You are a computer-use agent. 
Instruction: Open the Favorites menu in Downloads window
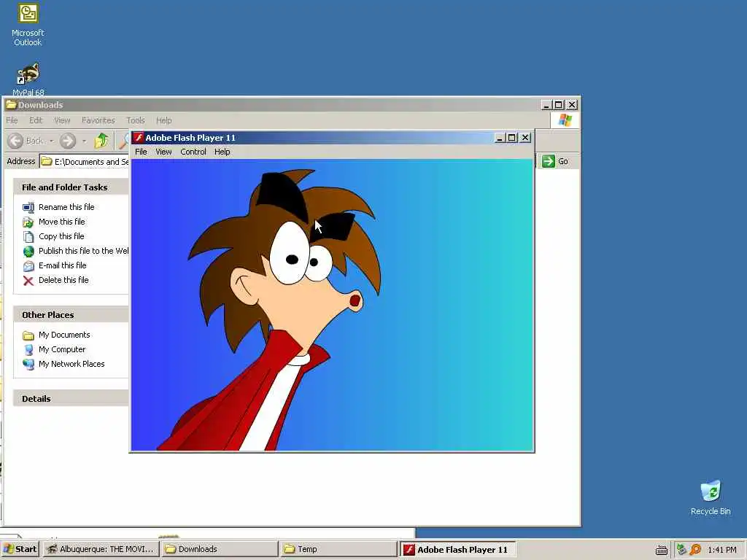(x=98, y=120)
